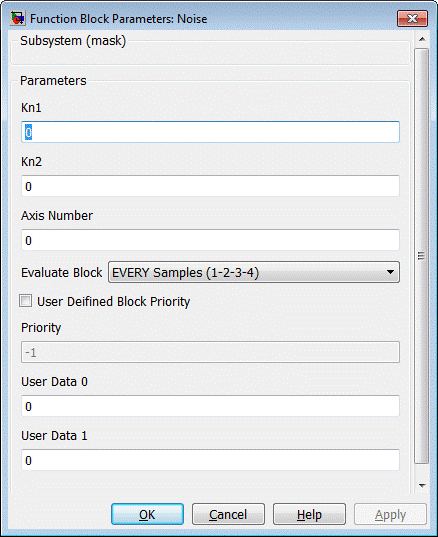Click the Simulink block icon in title bar
Viewport: 438px width, 537px height.
(18, 18)
